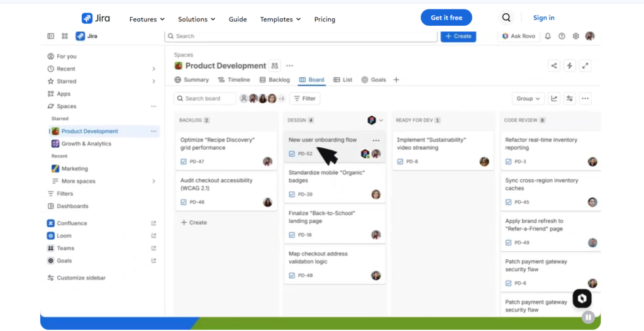Click the assignee avatar on PD-8 card
The image size is (644, 331).
point(484,162)
